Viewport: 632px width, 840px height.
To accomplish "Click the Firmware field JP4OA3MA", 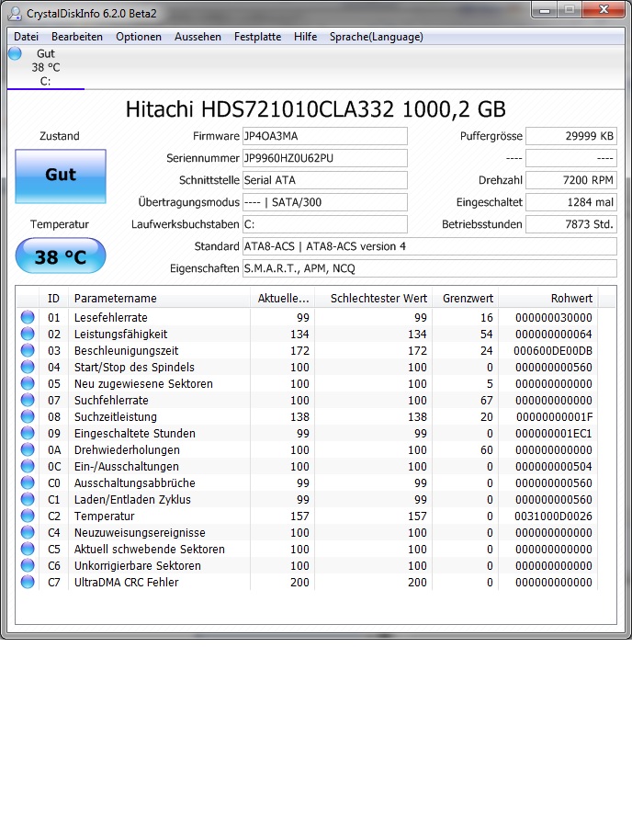I will click(324, 136).
